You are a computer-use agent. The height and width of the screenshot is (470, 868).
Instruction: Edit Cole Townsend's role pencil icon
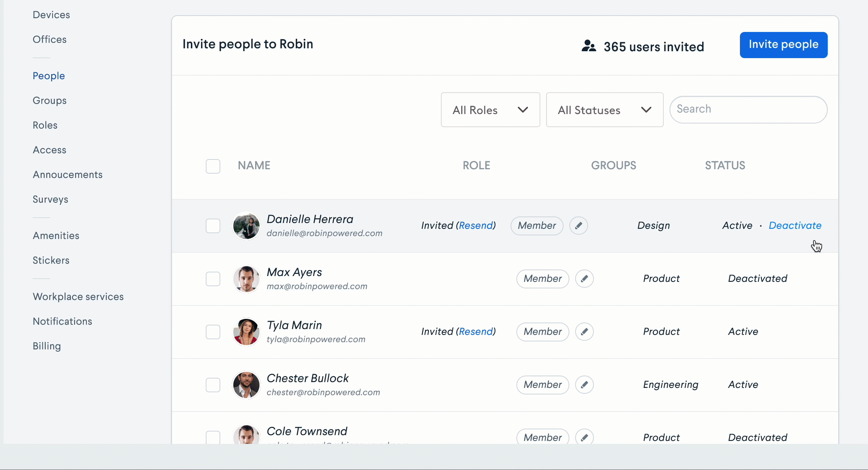585,437
